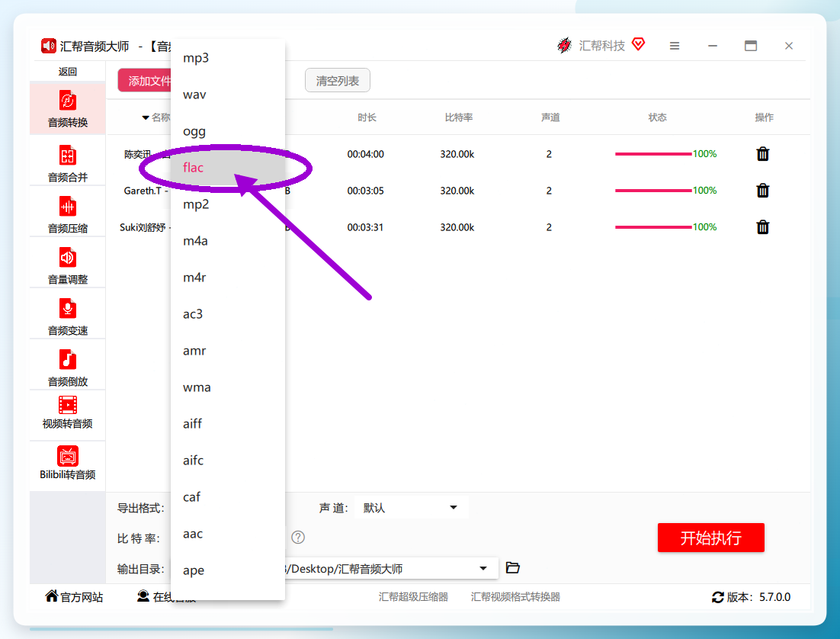Click 返回 to go back
This screenshot has width=840, height=639.
68,72
